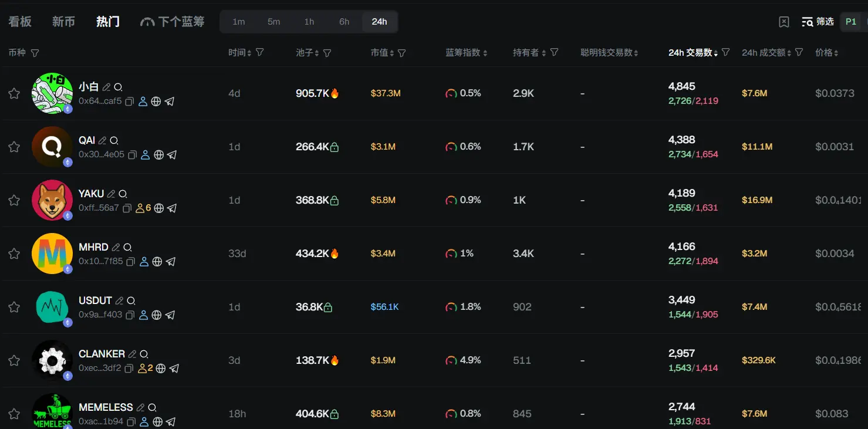
Task: Toggle the favorite star for CLANKER
Action: pyautogui.click(x=14, y=360)
